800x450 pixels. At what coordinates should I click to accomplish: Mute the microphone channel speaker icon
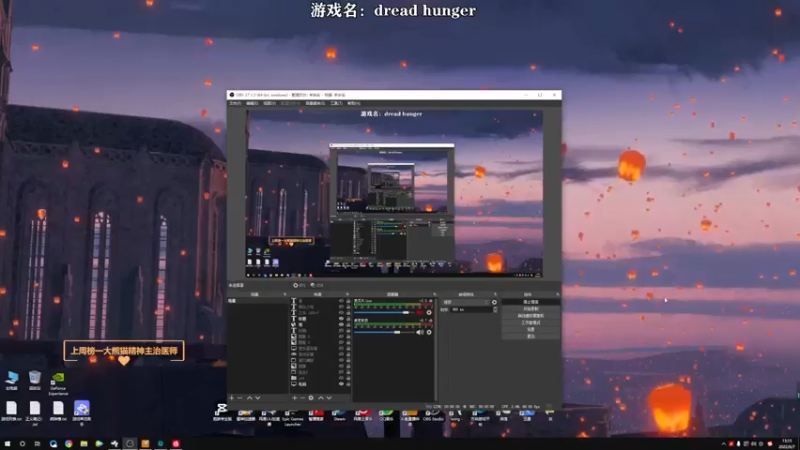click(420, 332)
